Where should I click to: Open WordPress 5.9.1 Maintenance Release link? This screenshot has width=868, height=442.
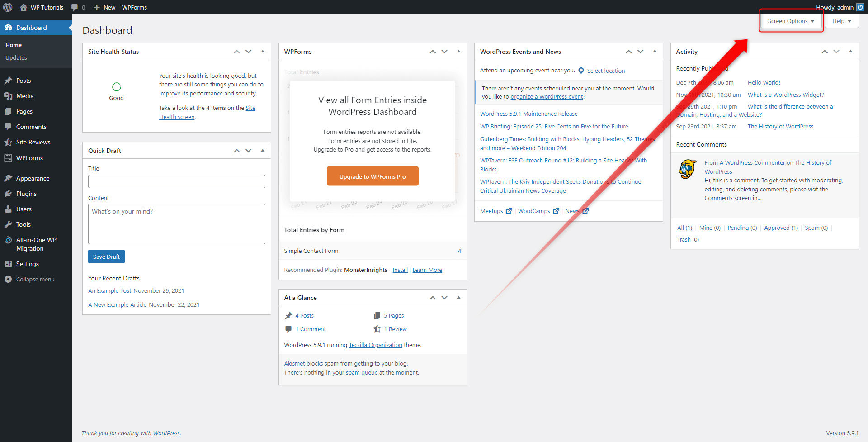(x=528, y=114)
